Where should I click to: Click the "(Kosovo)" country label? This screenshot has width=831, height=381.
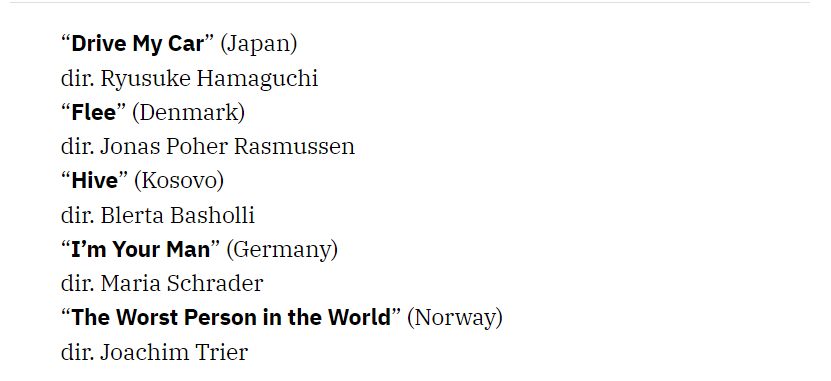coord(179,181)
